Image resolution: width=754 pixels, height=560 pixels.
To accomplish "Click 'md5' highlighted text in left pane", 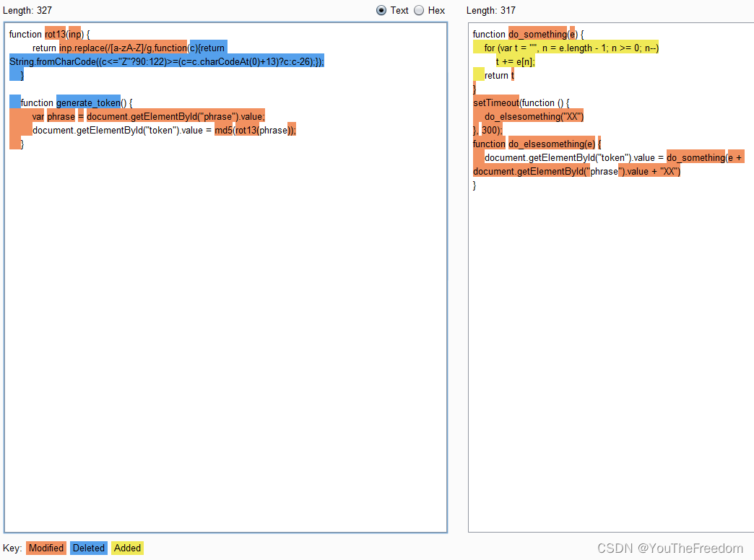I will [223, 131].
